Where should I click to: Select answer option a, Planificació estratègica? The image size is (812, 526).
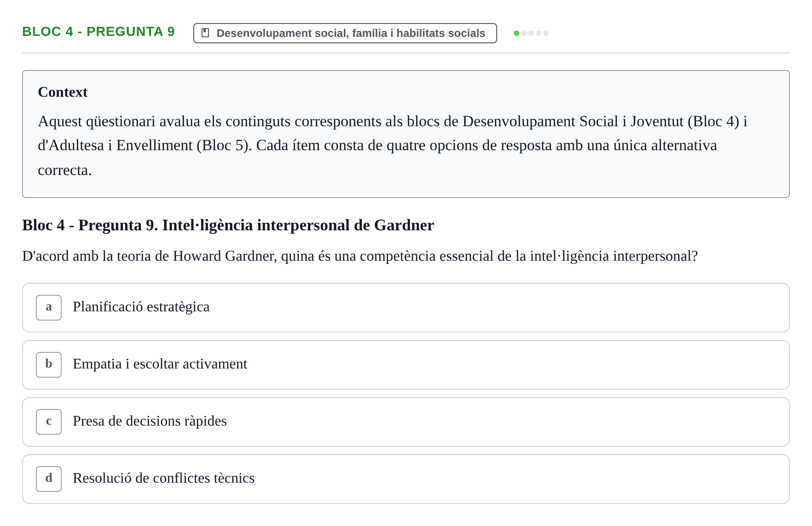tap(406, 308)
